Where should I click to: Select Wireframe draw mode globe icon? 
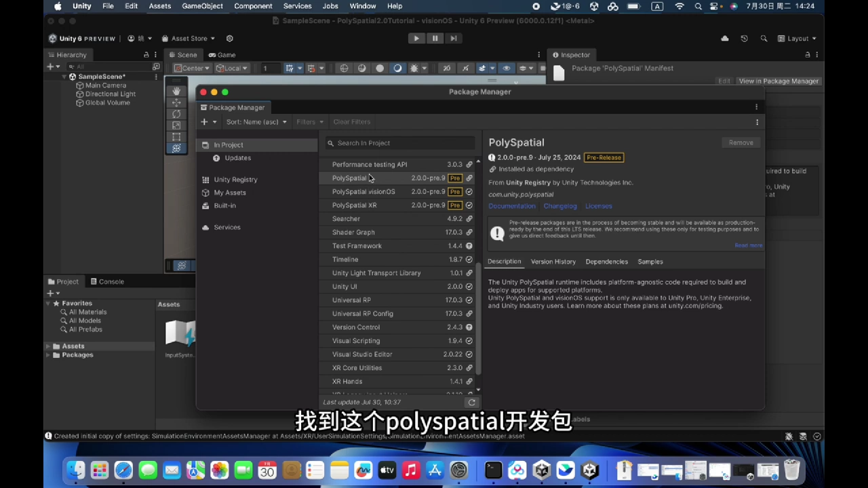344,68
